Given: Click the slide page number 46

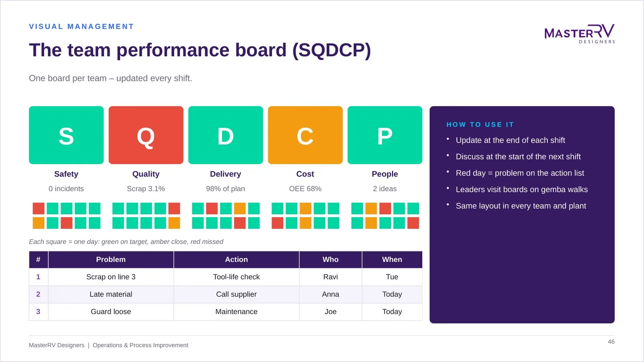Looking at the screenshot, I should click(611, 342).
